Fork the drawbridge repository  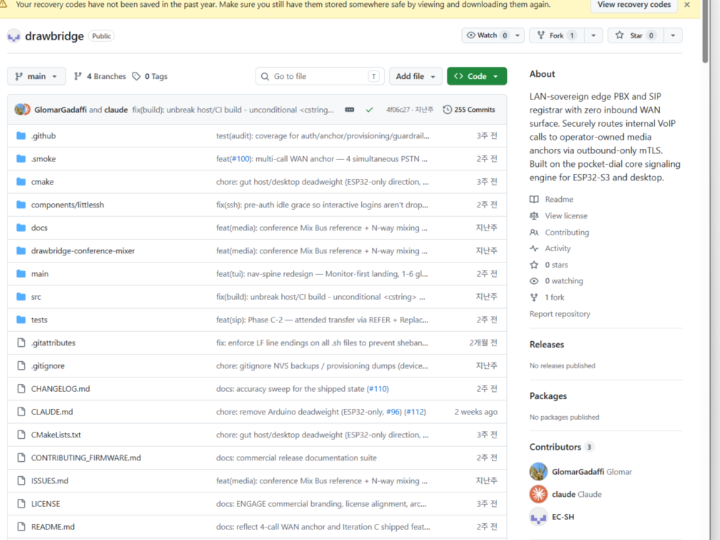point(557,35)
